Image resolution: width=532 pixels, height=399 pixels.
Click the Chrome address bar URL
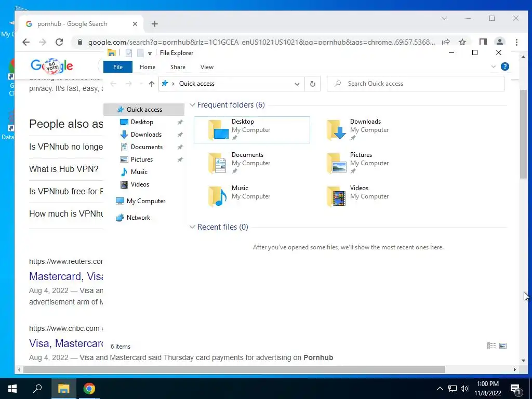[x=261, y=43]
